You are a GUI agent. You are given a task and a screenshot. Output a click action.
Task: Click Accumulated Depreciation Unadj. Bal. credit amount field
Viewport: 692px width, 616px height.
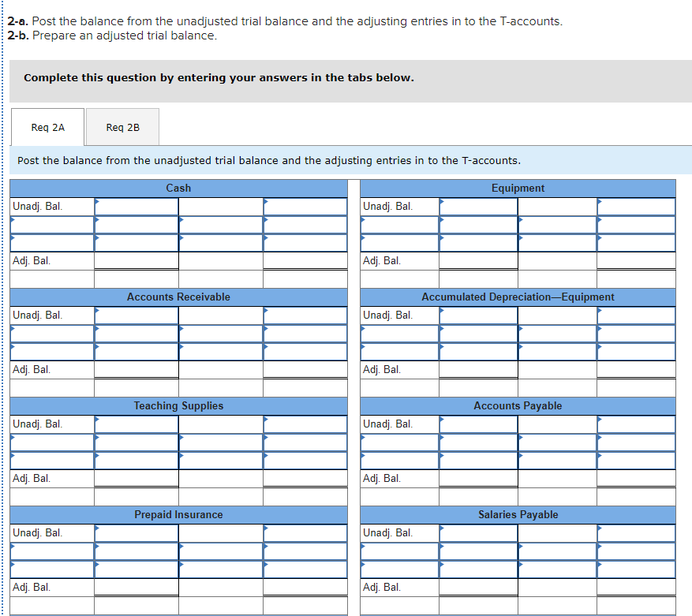pos(636,315)
